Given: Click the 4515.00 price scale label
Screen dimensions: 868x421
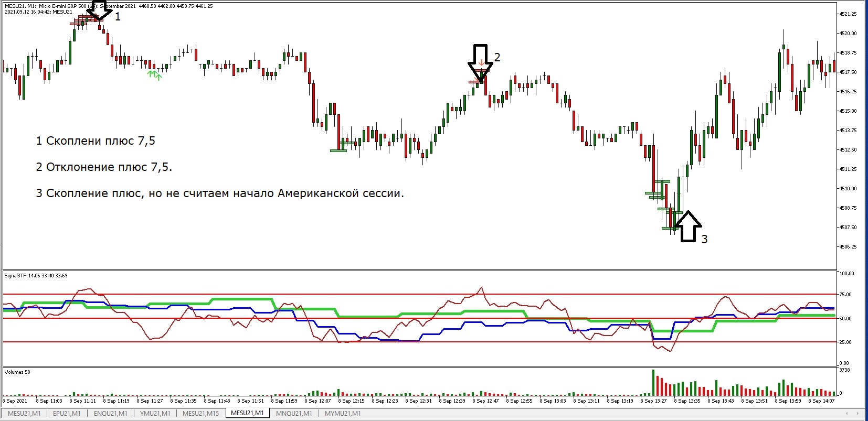Looking at the screenshot, I should 848,111.
